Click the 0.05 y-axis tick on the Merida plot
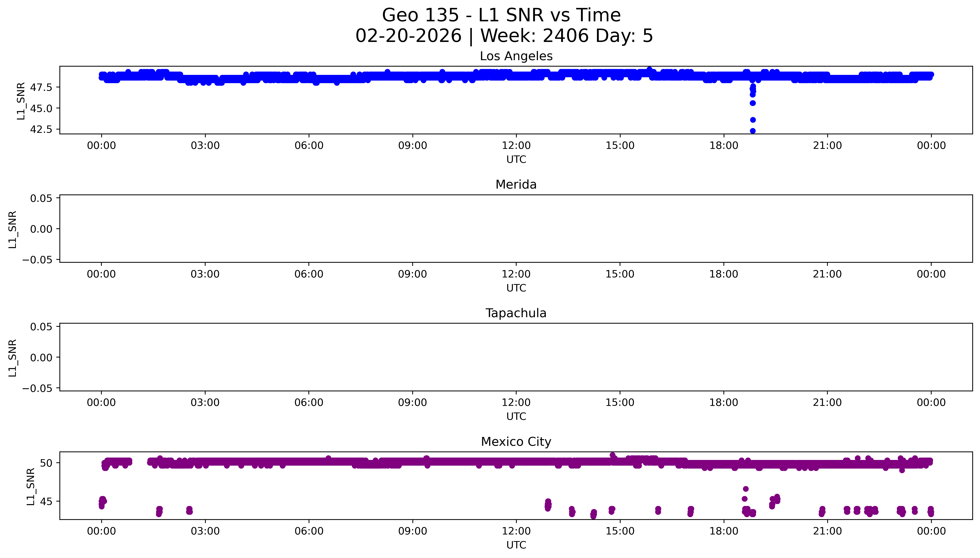Viewport: 980px width, 558px height. click(x=41, y=198)
